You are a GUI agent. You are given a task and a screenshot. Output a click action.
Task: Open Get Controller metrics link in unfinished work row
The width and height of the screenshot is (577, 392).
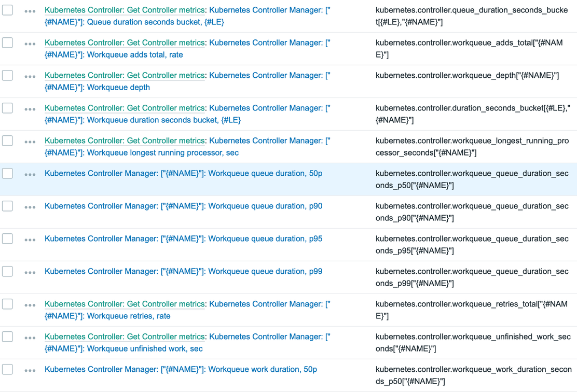pos(125,337)
